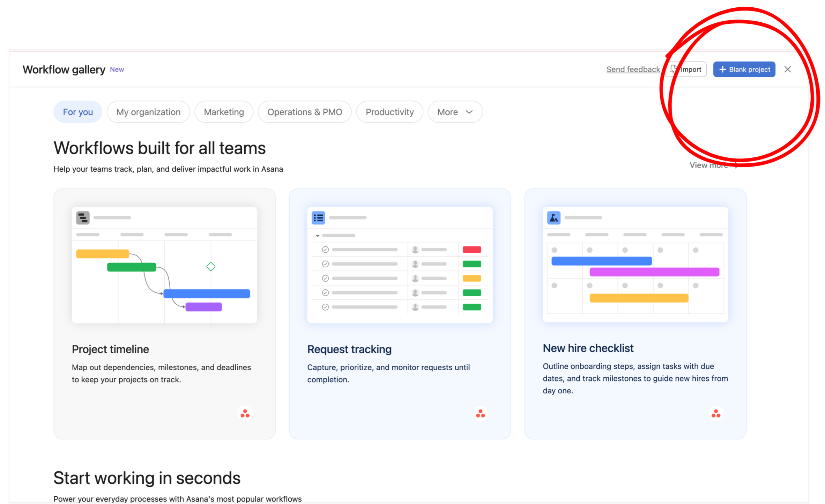
Task: Open the Send feedback link
Action: pos(633,69)
